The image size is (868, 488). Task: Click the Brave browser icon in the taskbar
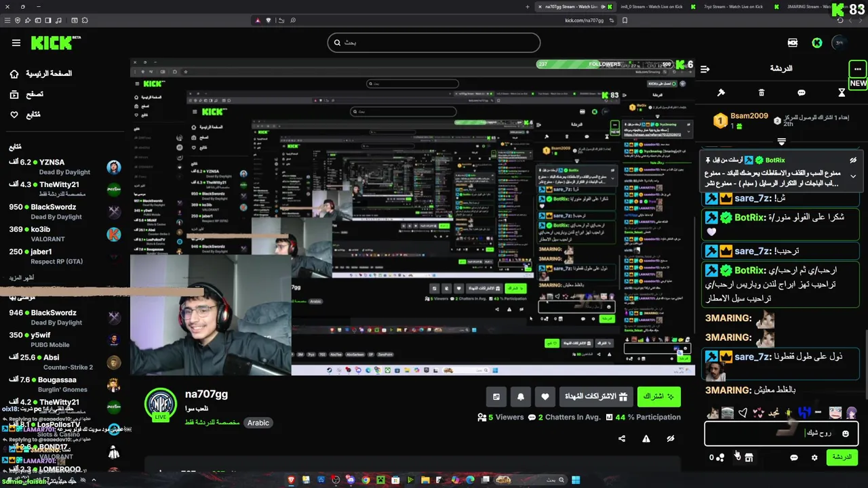click(x=292, y=480)
